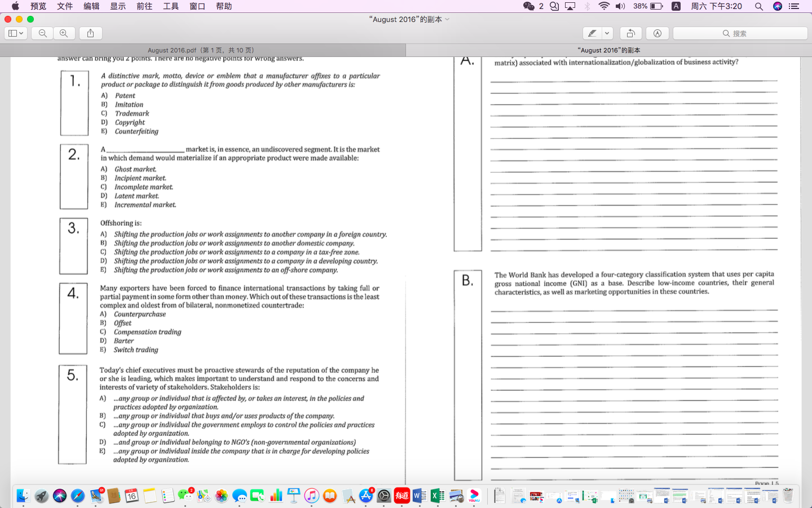
Task: Click the "Barter" answer option text
Action: coord(124,341)
